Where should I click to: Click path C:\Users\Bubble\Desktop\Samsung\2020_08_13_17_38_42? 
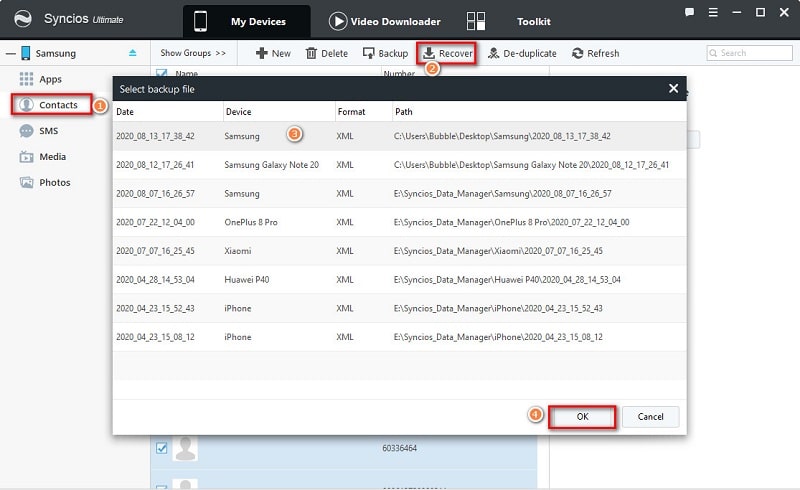[x=502, y=136]
